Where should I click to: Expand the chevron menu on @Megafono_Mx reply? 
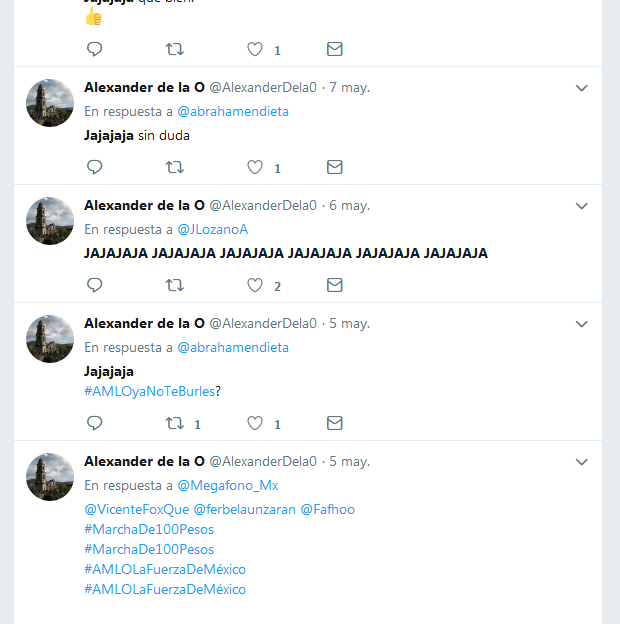582,462
